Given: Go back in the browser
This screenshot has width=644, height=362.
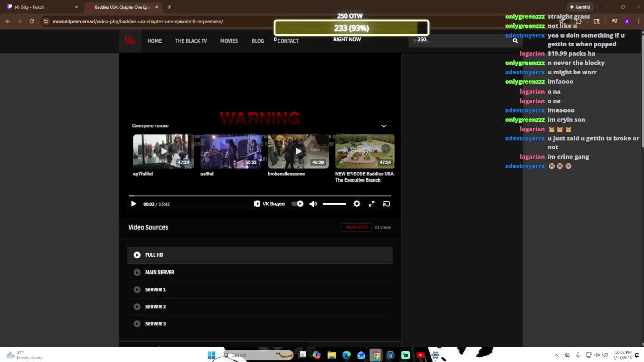Looking at the screenshot, I should click(7, 21).
